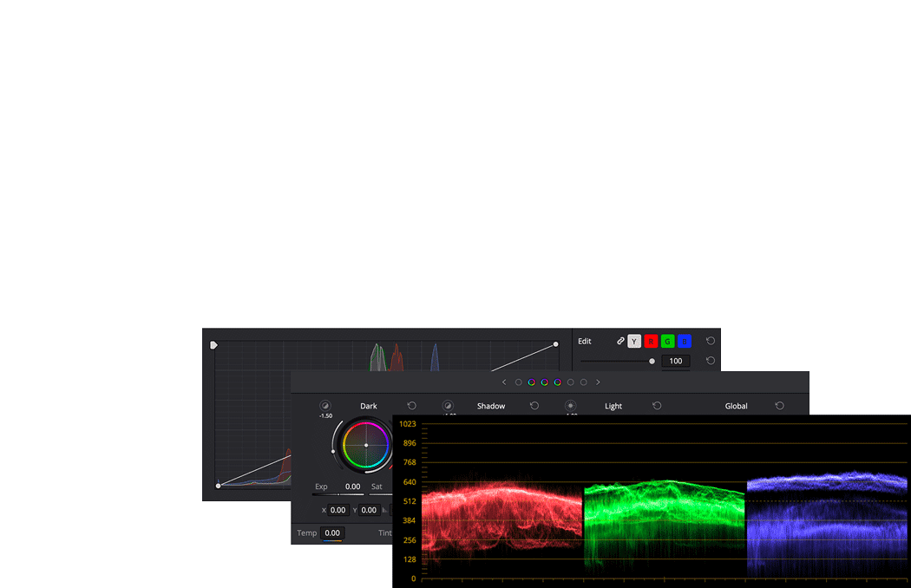
Task: Click the link channels icon beside Edit
Action: click(x=620, y=341)
